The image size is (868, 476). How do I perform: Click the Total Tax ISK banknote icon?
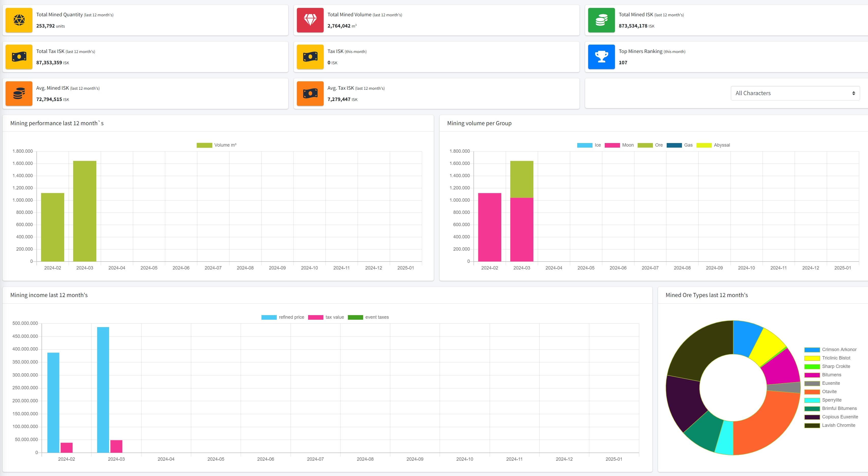(x=19, y=57)
